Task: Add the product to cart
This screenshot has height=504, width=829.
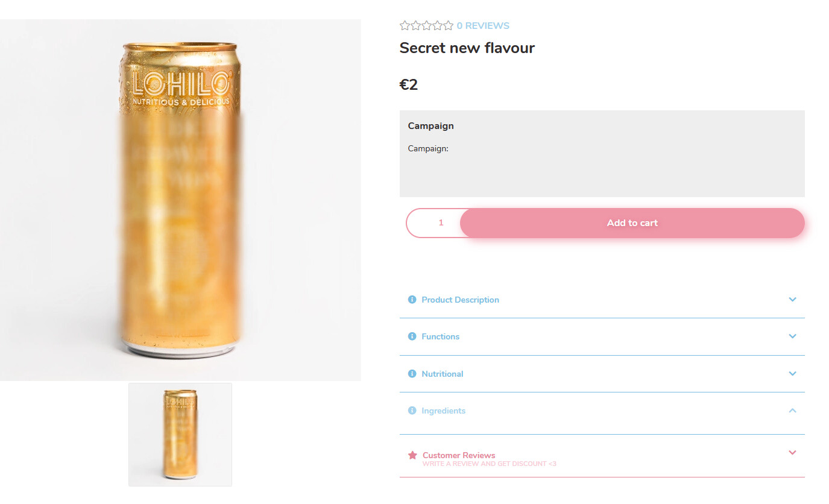Action: [632, 223]
